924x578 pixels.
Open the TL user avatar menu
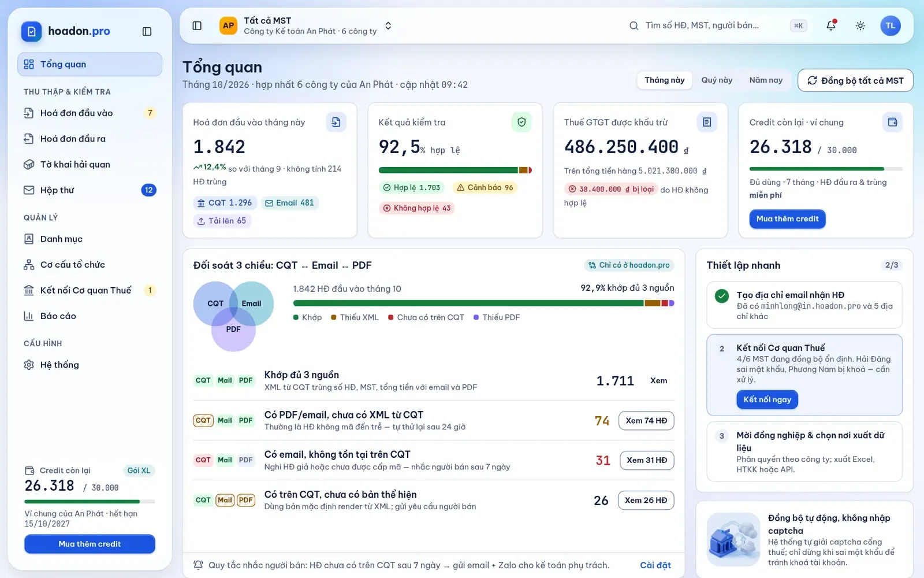click(x=890, y=25)
